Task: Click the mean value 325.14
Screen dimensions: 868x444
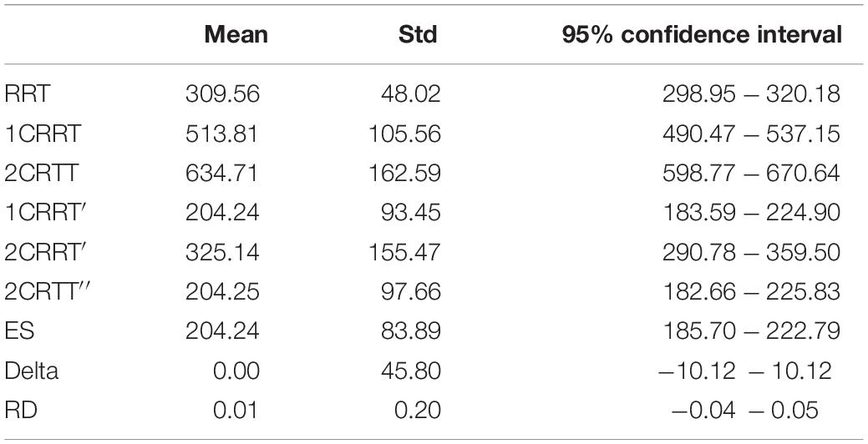Action: pyautogui.click(x=222, y=252)
